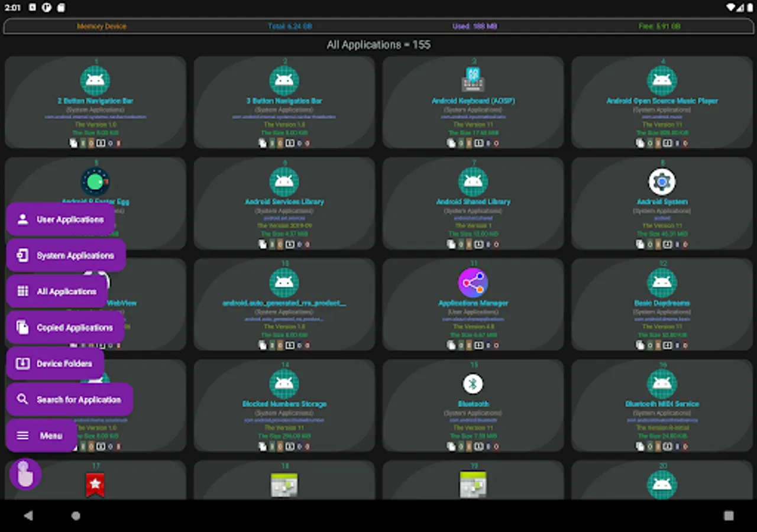Tap the Blocked Numbers Storage icon
The height and width of the screenshot is (532, 757).
[284, 384]
